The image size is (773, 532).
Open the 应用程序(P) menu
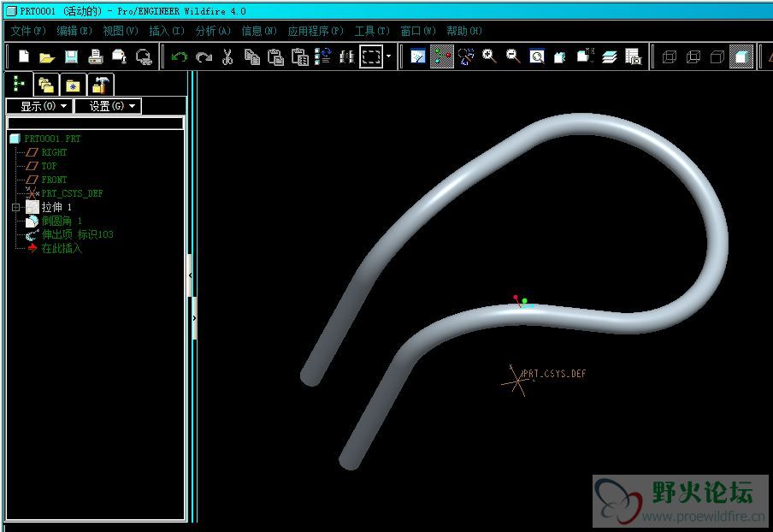316,31
